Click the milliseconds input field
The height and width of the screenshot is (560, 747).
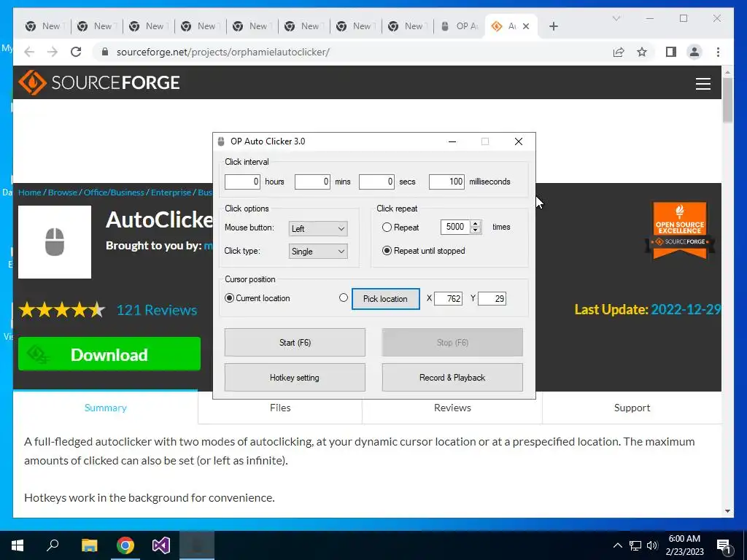(x=446, y=182)
